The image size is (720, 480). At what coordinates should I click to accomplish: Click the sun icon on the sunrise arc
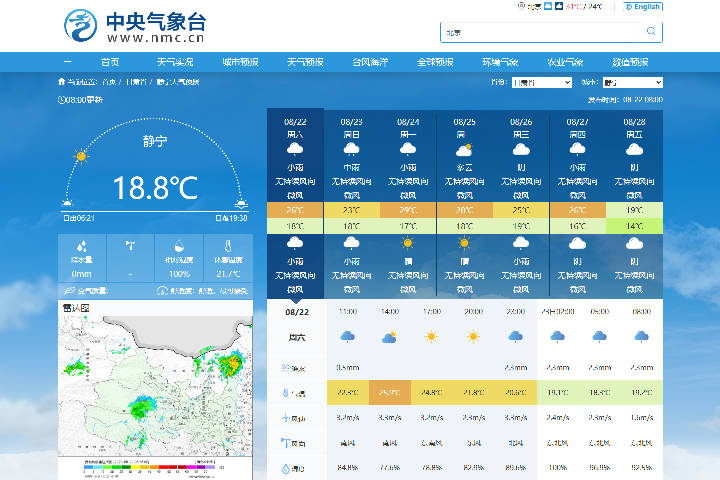point(81,156)
